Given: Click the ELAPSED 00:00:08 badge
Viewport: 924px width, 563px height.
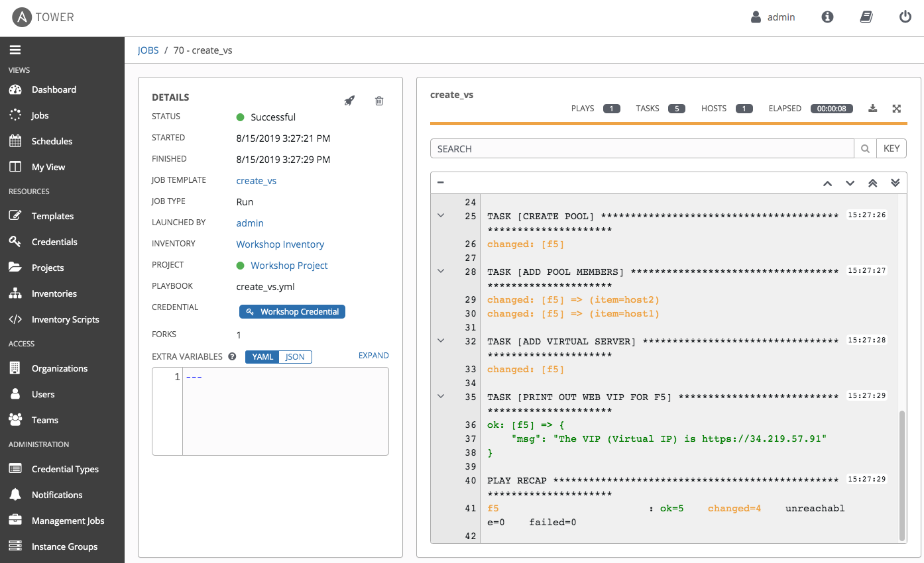Looking at the screenshot, I should coord(832,109).
